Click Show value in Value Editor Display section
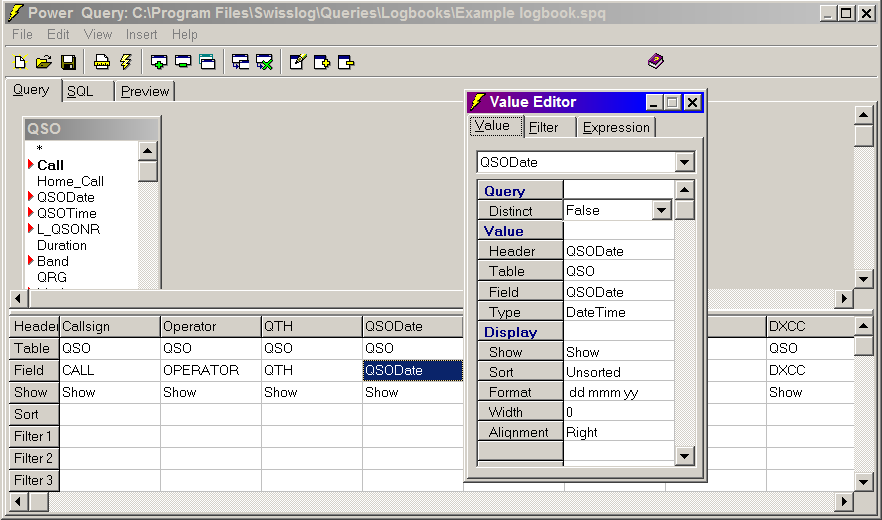882x520 pixels. point(618,352)
